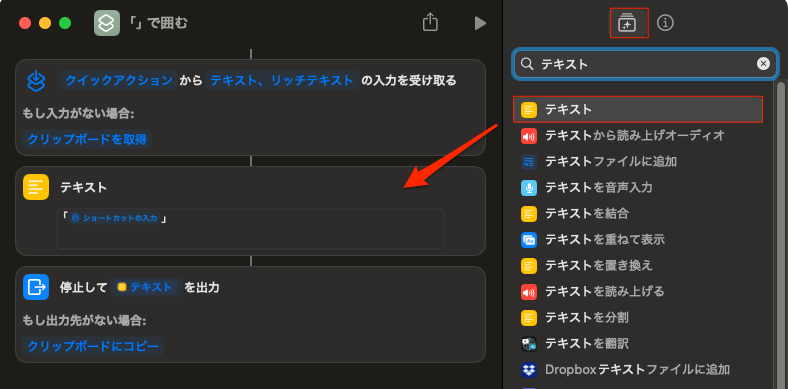Click the Dropbox icon in action list
This screenshot has width=788, height=389.
[x=529, y=370]
